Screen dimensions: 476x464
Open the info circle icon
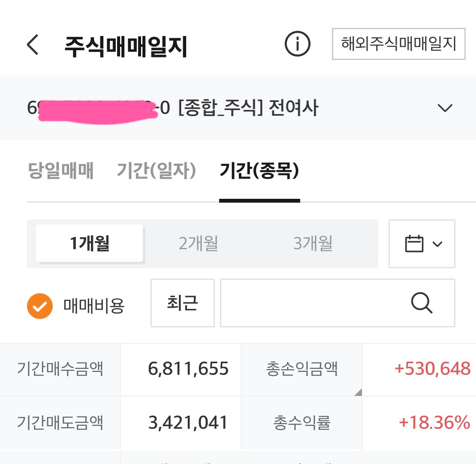[298, 44]
